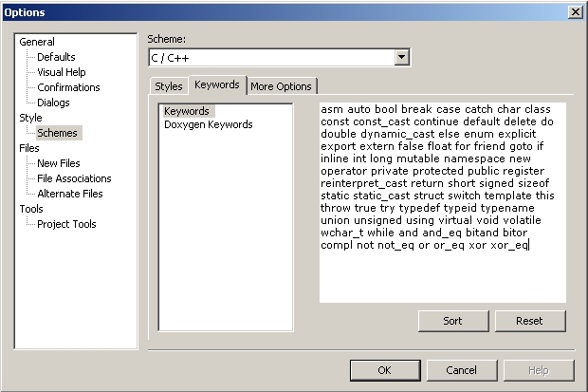Image resolution: width=588 pixels, height=392 pixels.
Task: Select Schemes in the tree
Action: [57, 133]
